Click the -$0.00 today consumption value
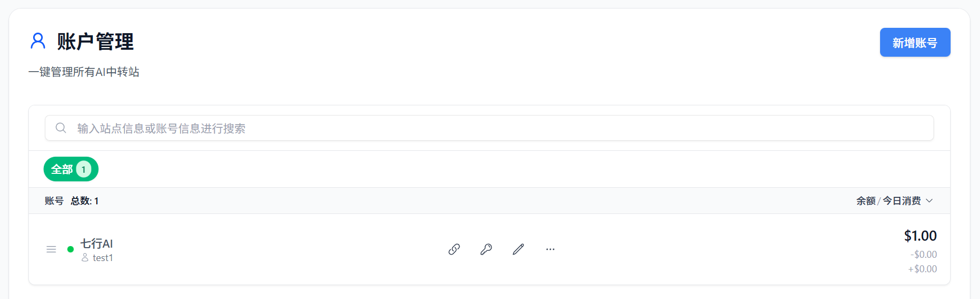This screenshot has height=299, width=980. 924,255
